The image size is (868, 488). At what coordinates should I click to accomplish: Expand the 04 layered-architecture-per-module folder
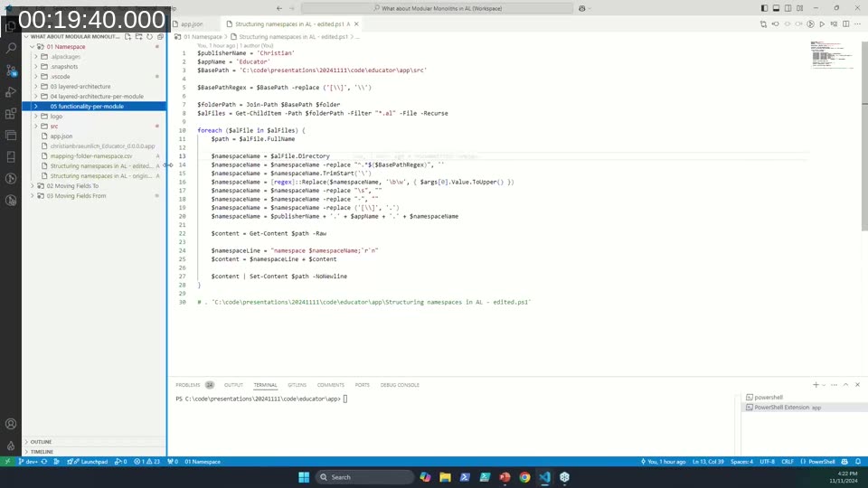[x=36, y=97]
